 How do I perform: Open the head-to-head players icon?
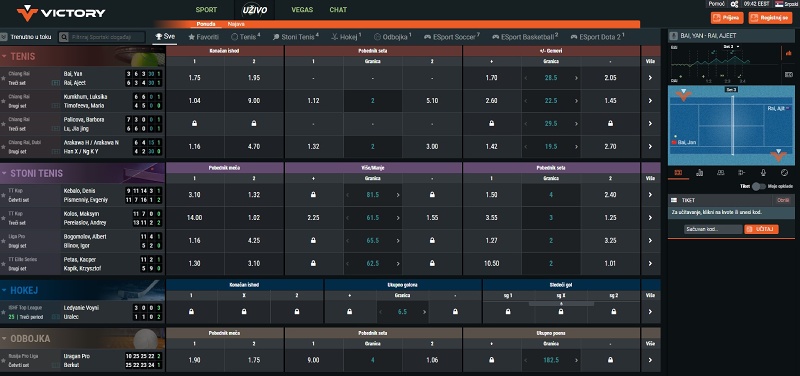(720, 172)
